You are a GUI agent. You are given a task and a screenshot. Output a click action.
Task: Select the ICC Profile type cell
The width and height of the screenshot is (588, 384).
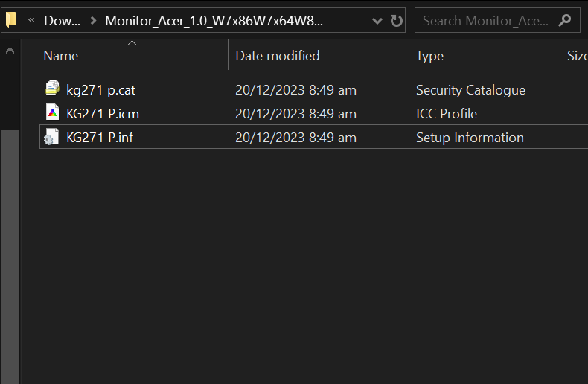pyautogui.click(x=446, y=114)
